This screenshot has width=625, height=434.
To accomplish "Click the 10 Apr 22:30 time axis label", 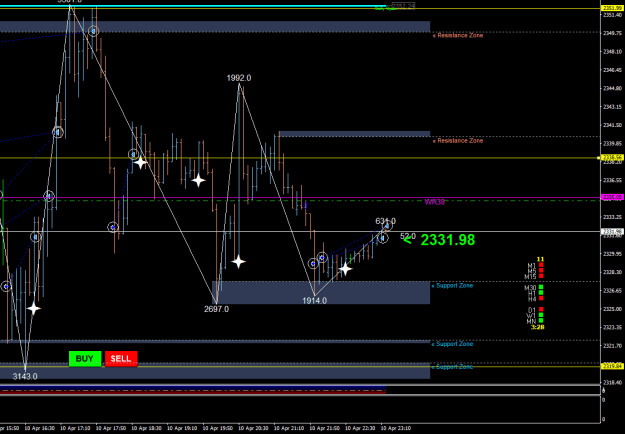I will [360, 428].
